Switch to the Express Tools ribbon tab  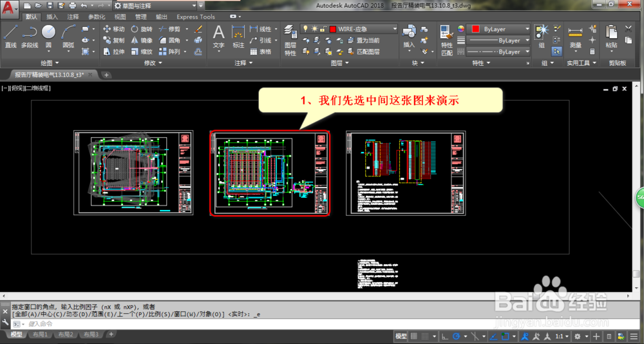(x=196, y=17)
